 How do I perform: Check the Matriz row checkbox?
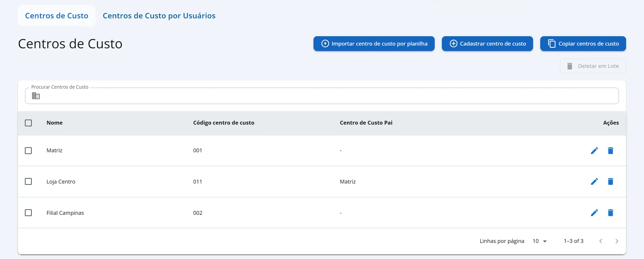(28, 151)
